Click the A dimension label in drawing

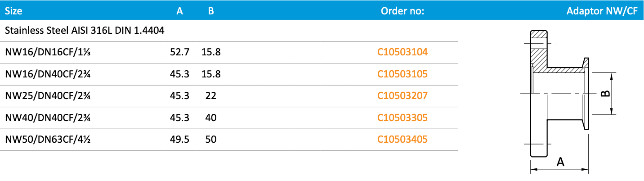coord(560,162)
